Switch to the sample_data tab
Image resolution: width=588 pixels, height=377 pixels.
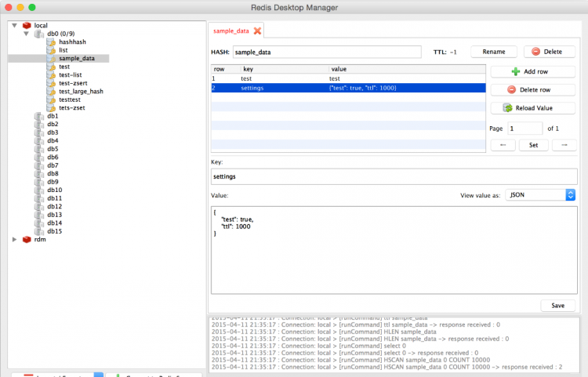click(x=231, y=31)
